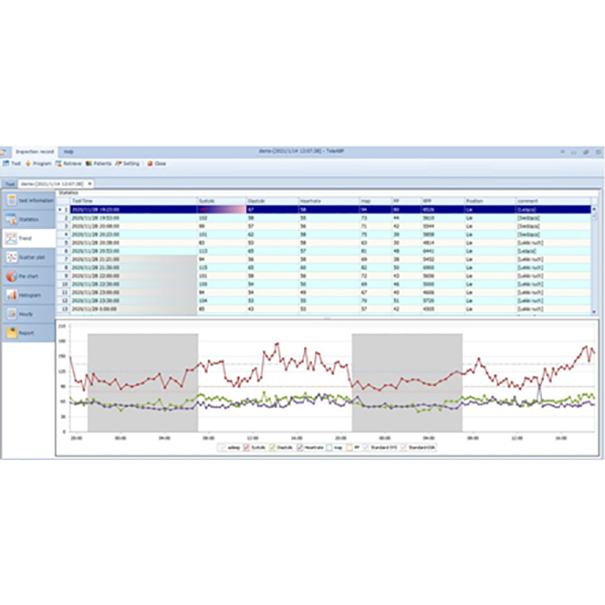Open the Test information sidebar panel

point(29,200)
